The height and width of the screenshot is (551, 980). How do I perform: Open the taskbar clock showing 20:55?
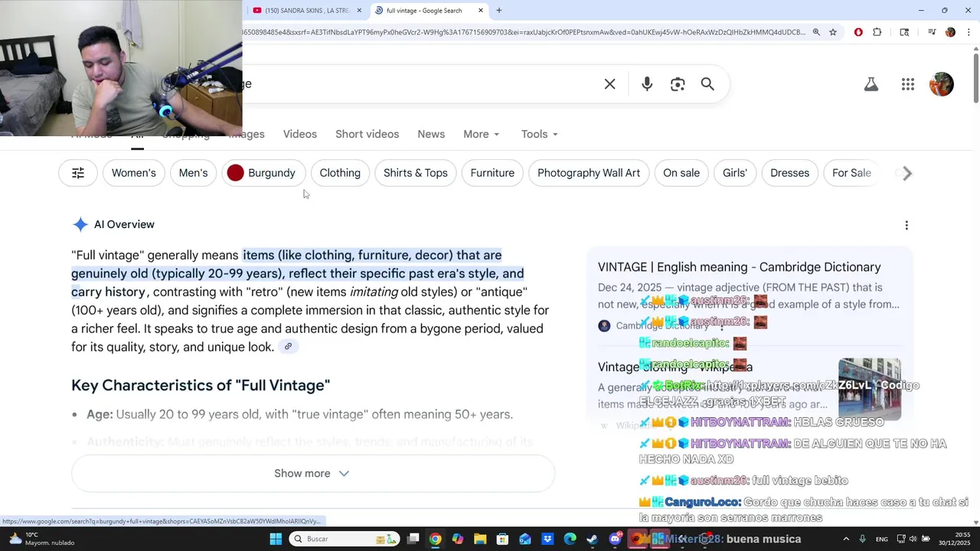point(953,539)
